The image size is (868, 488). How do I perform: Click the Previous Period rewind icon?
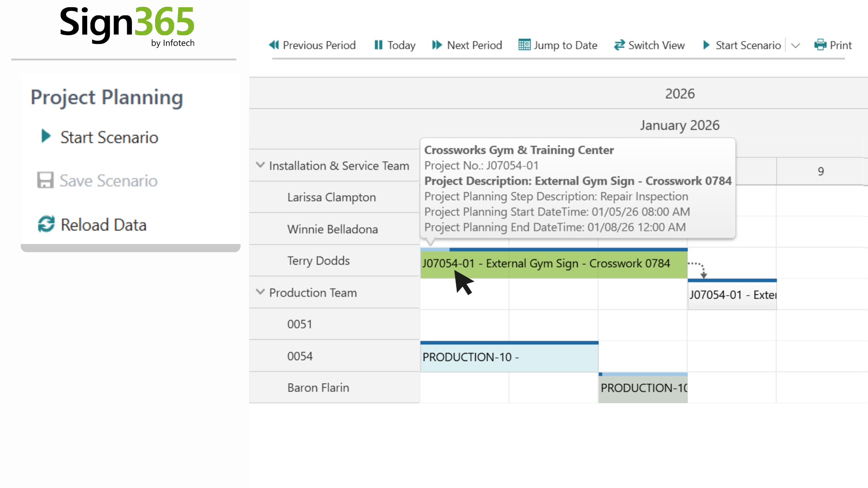coord(274,45)
